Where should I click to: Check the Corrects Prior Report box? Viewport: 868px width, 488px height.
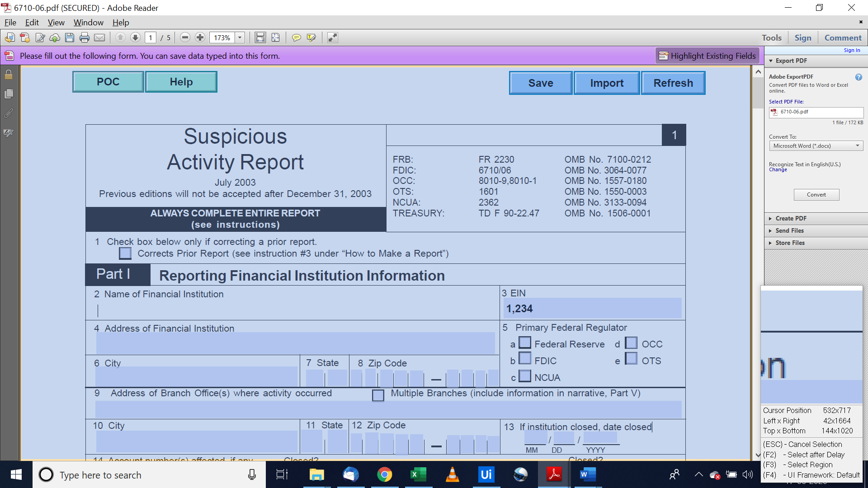125,253
